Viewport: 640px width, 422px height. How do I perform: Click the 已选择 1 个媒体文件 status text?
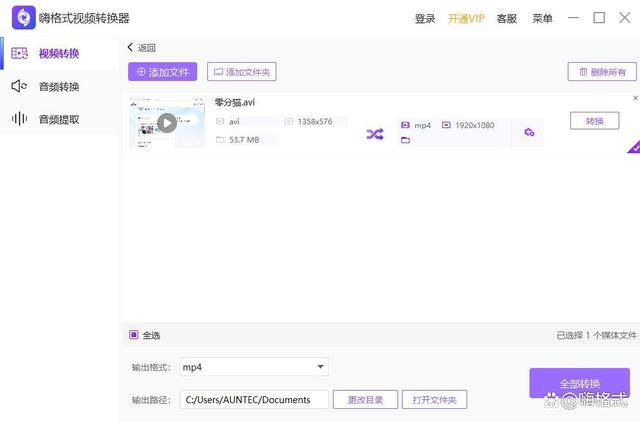596,335
